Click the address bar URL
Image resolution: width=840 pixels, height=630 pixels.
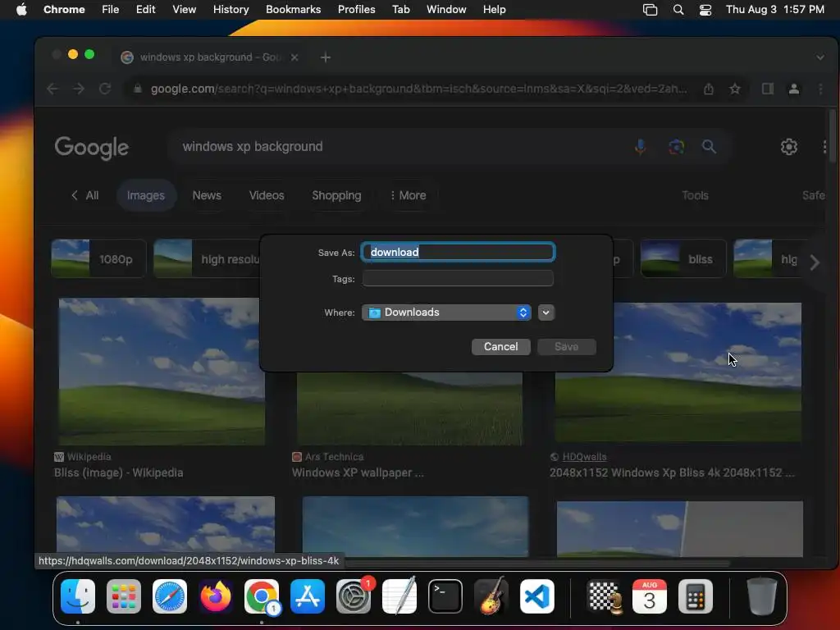coord(418,89)
